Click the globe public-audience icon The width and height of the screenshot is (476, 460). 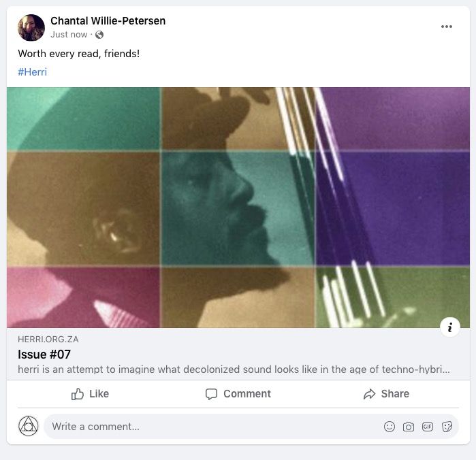[99, 35]
